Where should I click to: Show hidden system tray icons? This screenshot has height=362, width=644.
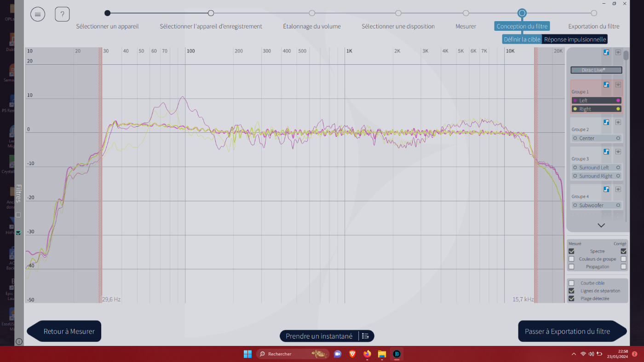pyautogui.click(x=574, y=354)
